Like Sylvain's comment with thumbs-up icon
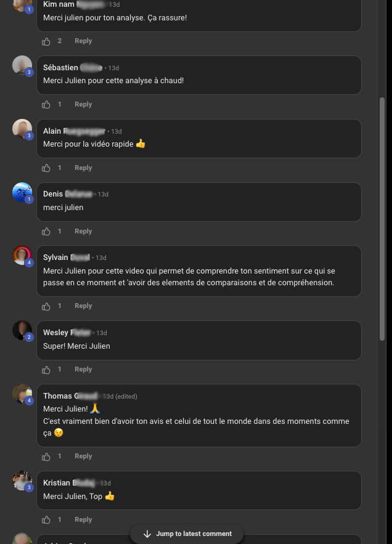This screenshot has height=544, width=392. coord(46,306)
